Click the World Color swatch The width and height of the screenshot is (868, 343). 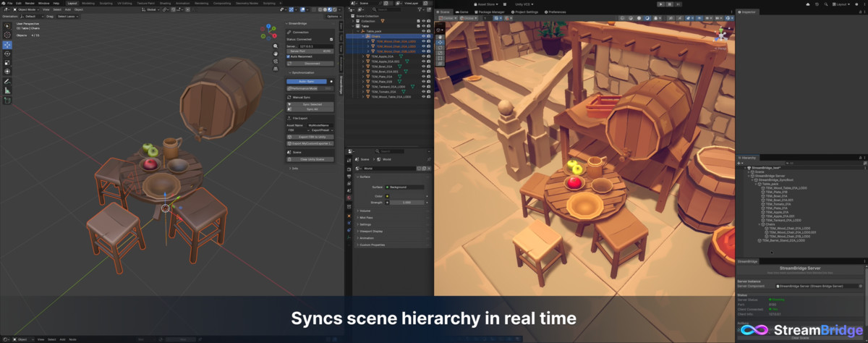point(406,195)
